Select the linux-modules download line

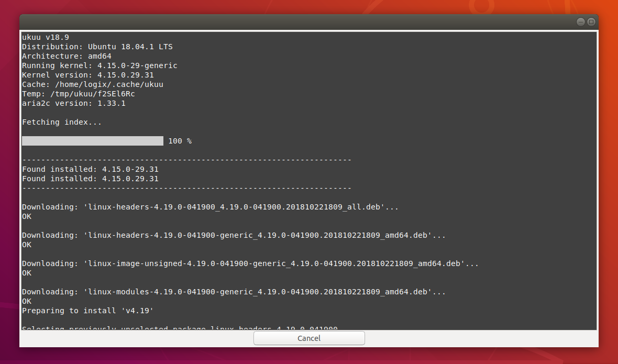(234, 292)
